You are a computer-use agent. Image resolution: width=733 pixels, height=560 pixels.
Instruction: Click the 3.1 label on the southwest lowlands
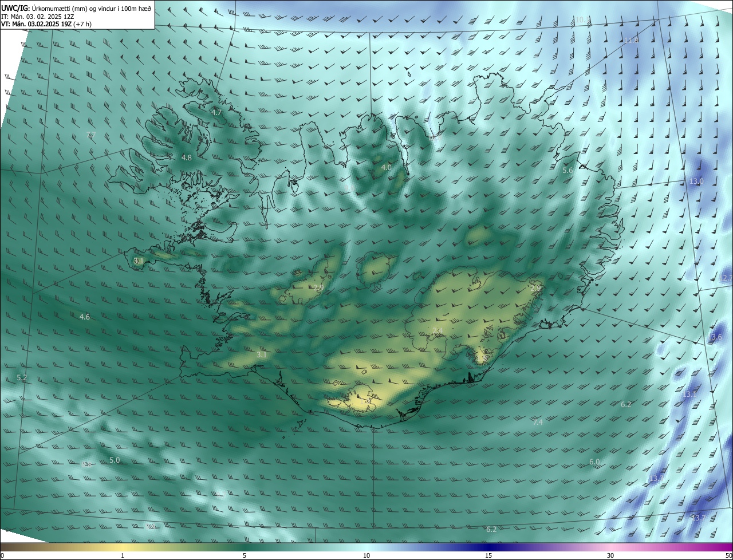click(262, 355)
